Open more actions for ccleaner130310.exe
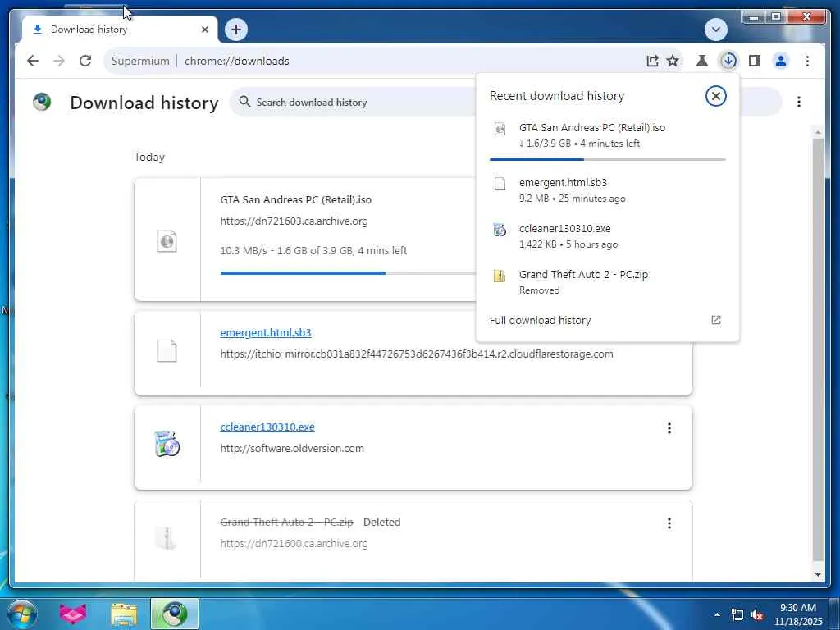 coord(669,428)
